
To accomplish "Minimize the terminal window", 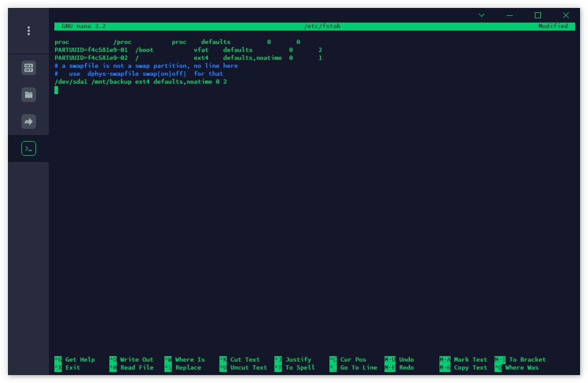I will 510,15.
